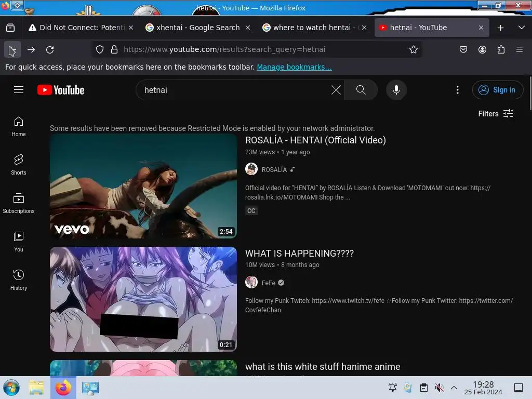Click the ROSALÍA channel avatar
This screenshot has height=399, width=532.
251,169
